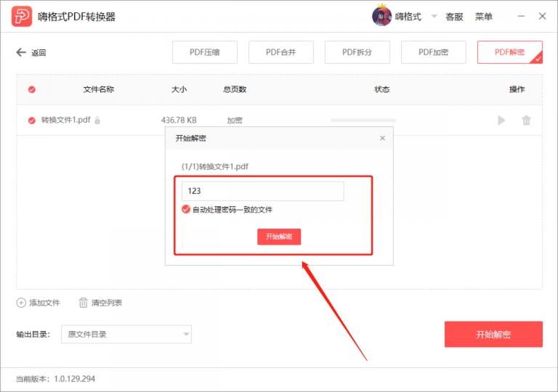
Task: Click the 436.78 KB size cell
Action: pos(179,121)
